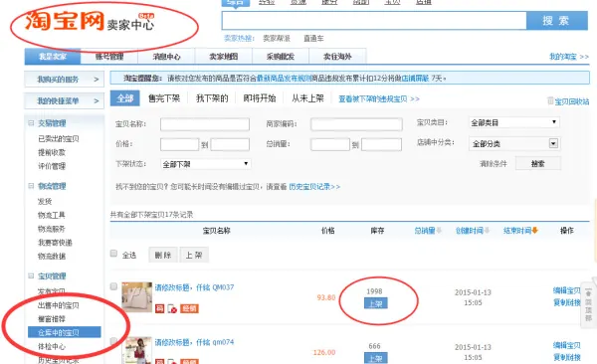The image size is (597, 364).
Task: Click the top search input box
Action: pyautogui.click(x=374, y=21)
